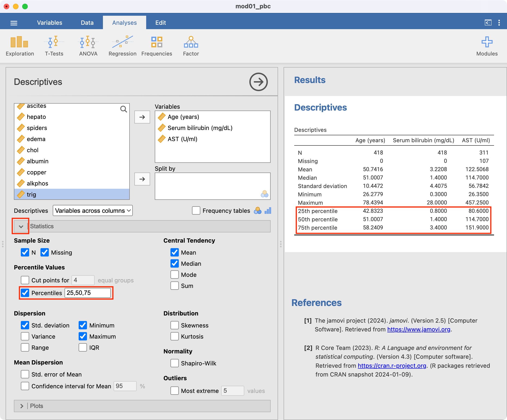Screen dimensions: 507x420
Task: Switch to the Variables tab
Action: 49,23
